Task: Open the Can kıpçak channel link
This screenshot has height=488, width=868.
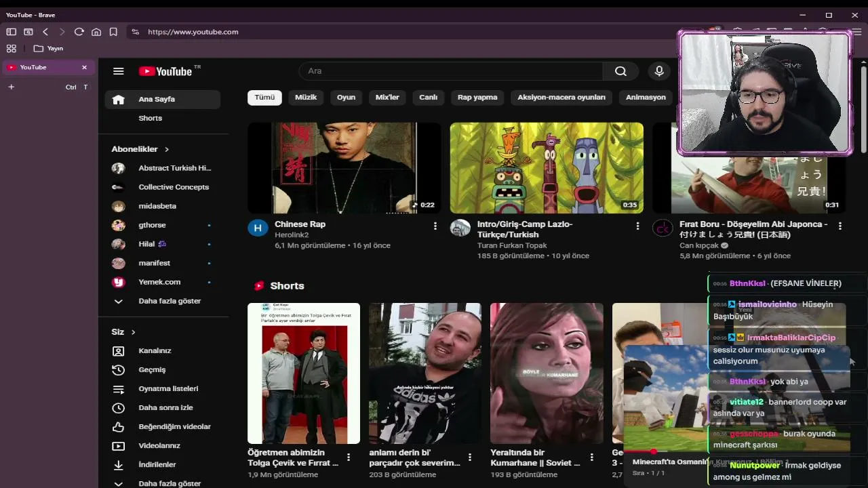Action: (x=700, y=245)
